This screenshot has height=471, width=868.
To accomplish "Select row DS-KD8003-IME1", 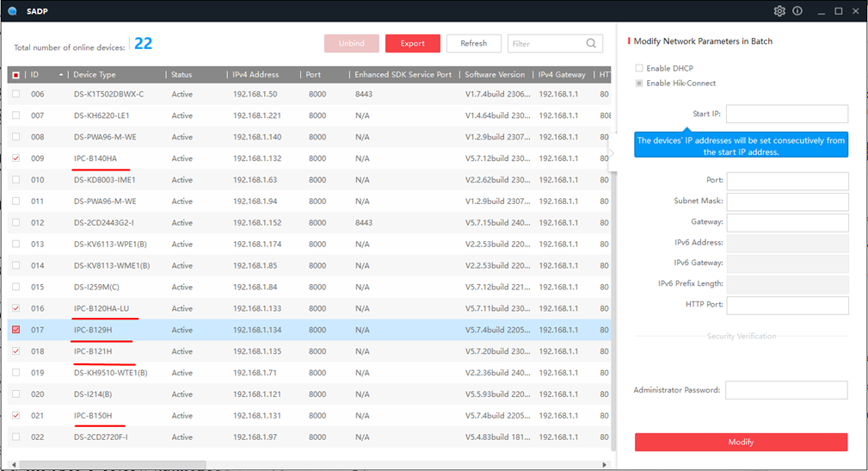I will [x=309, y=180].
